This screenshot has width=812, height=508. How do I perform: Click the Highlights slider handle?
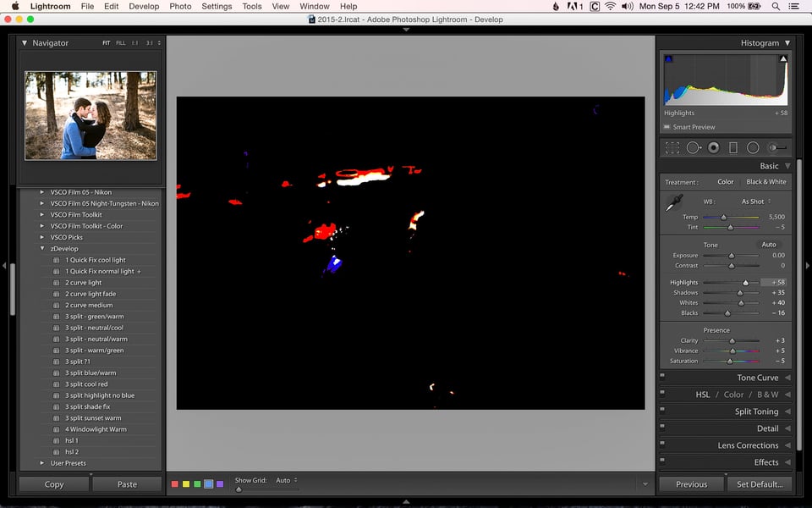[x=746, y=283]
